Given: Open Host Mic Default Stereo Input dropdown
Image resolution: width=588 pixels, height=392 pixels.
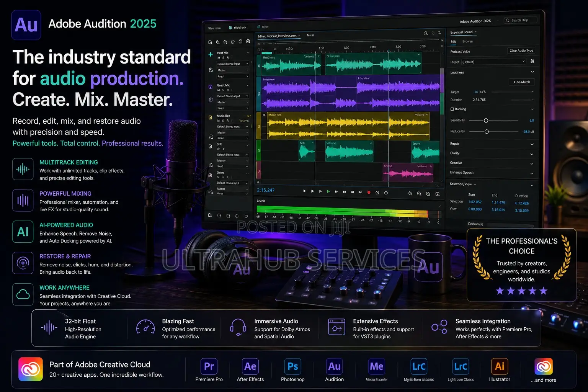Looking at the screenshot, I should (x=233, y=64).
